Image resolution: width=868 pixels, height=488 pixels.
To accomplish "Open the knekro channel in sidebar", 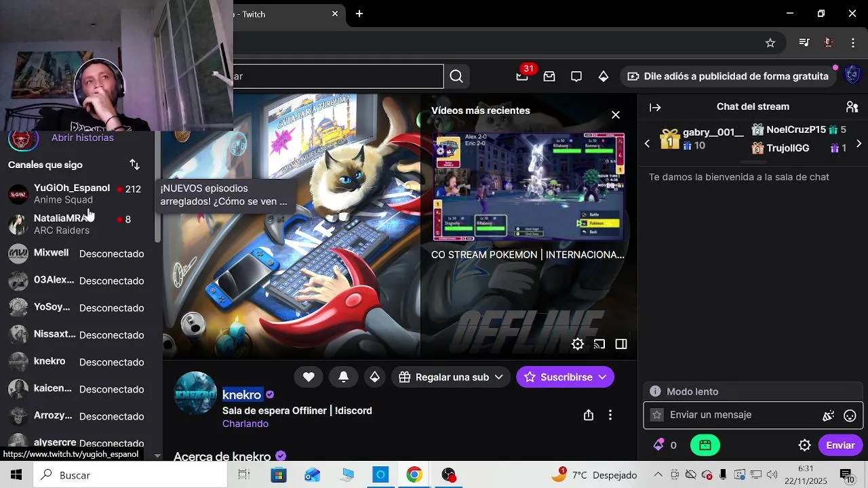I will [78, 362].
